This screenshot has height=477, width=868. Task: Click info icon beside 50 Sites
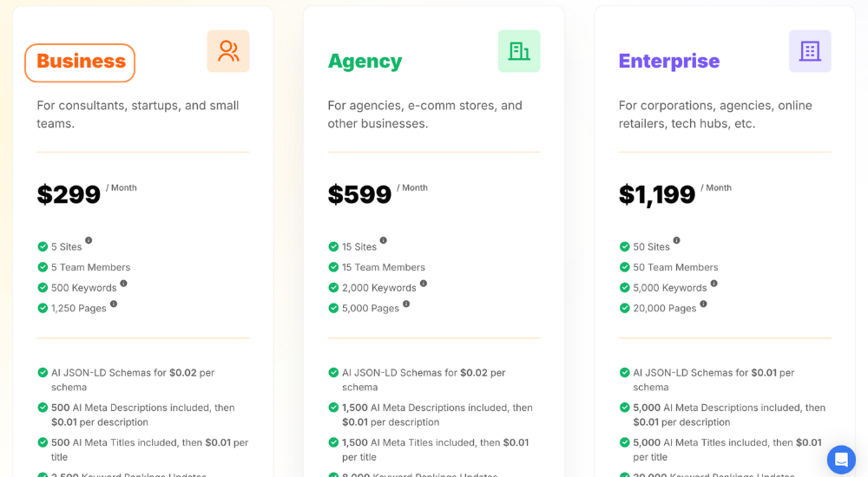(x=677, y=240)
